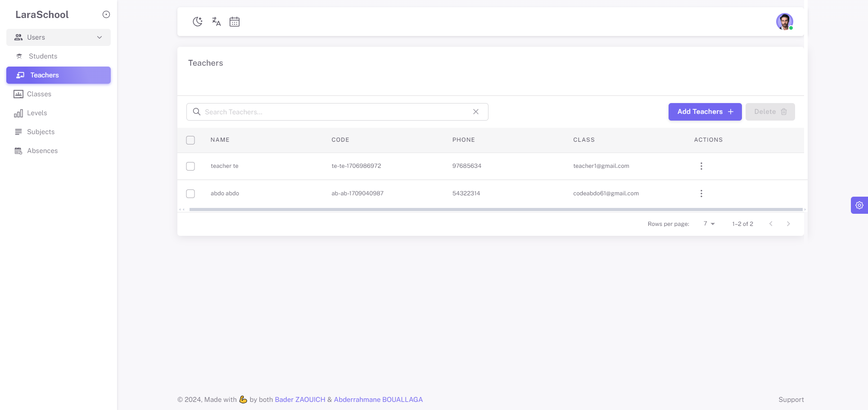Screen dimensions: 868x410
Task: Go to previous page arrow
Action: [771, 224]
